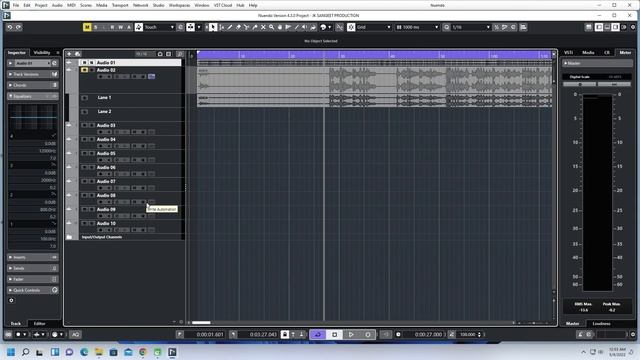Open the Input/Output Channels folder
This screenshot has width=640, height=360.
[102, 237]
